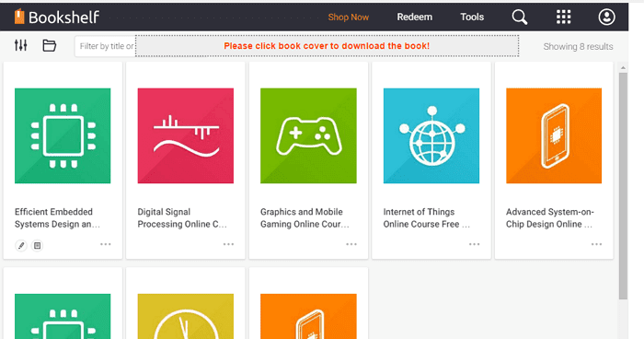
Task: Open more options for Efficient Embedded Systems
Action: [106, 244]
